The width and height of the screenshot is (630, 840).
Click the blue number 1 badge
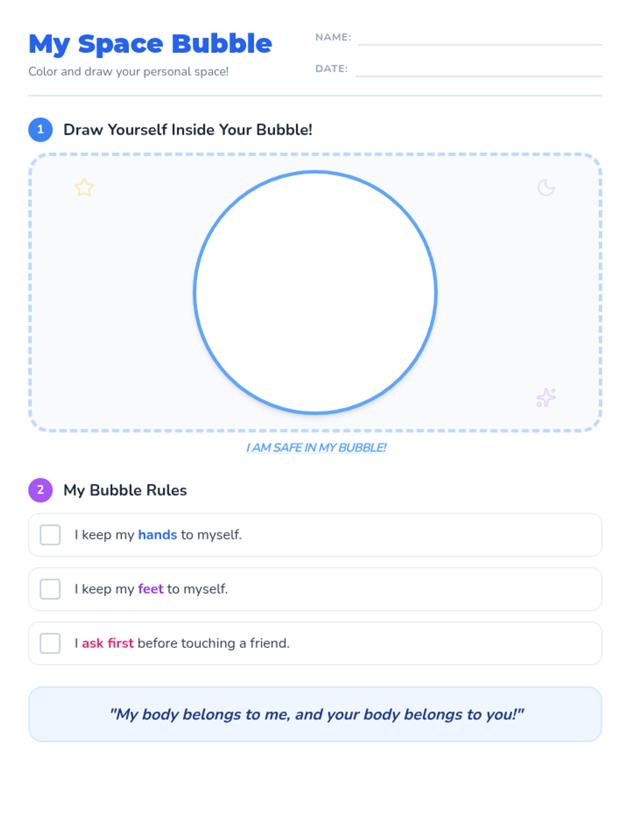40,130
